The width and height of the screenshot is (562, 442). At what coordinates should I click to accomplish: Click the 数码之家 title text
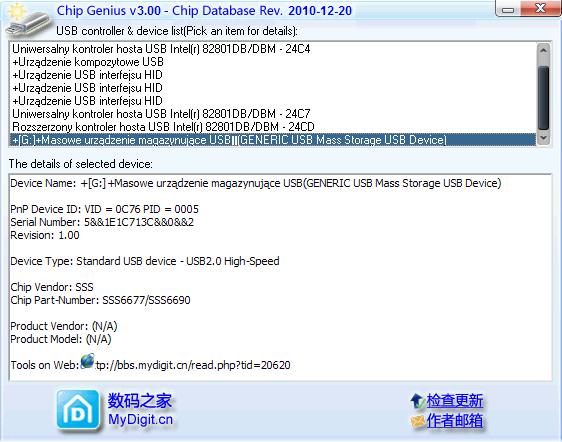(140, 400)
